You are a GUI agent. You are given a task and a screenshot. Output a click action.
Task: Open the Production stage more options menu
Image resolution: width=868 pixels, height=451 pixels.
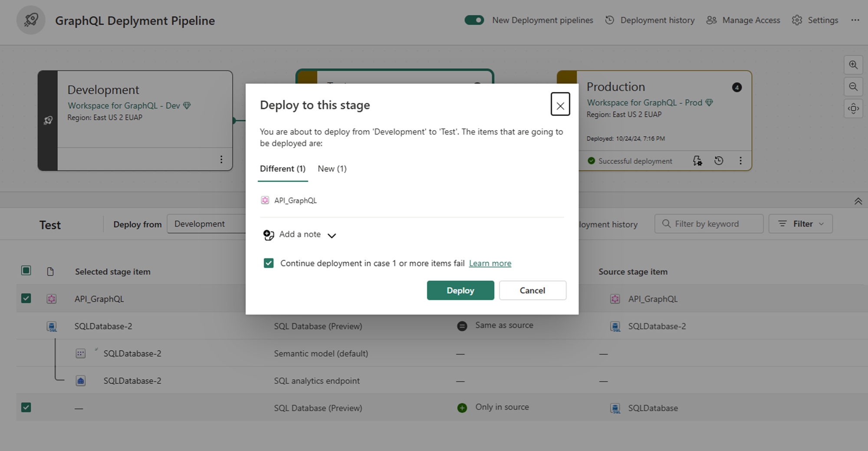[740, 161]
